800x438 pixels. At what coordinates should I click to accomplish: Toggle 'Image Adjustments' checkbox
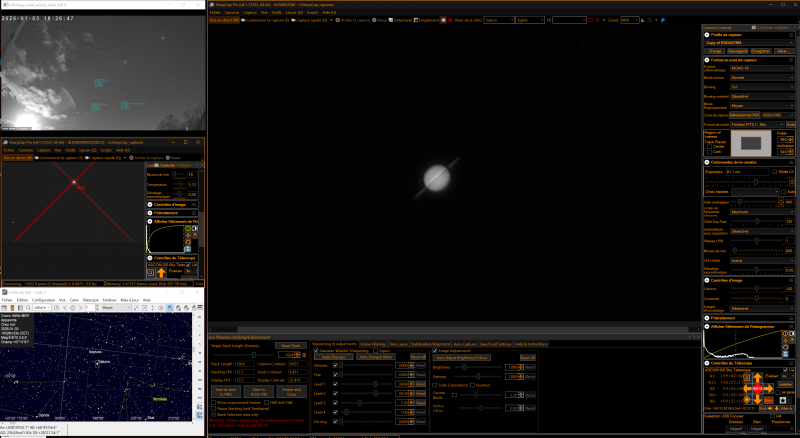click(435, 351)
